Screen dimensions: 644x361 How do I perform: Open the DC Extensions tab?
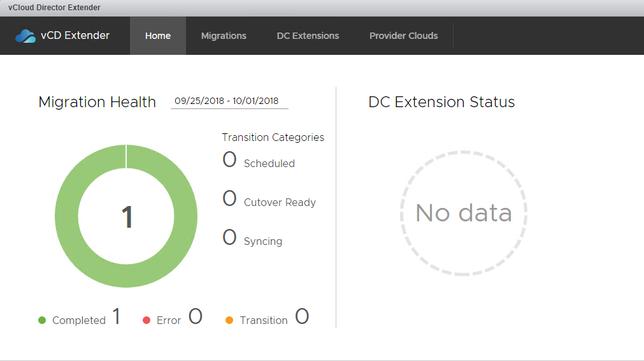point(308,36)
